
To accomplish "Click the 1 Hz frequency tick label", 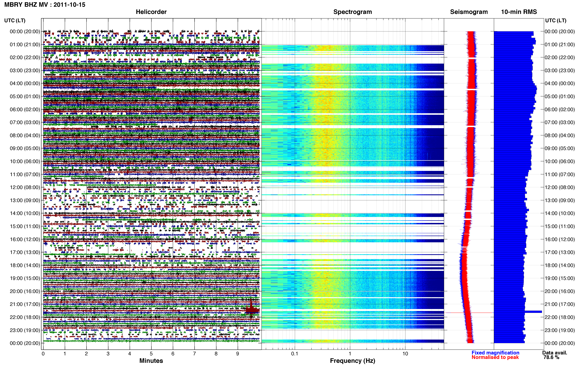I will point(350,354).
